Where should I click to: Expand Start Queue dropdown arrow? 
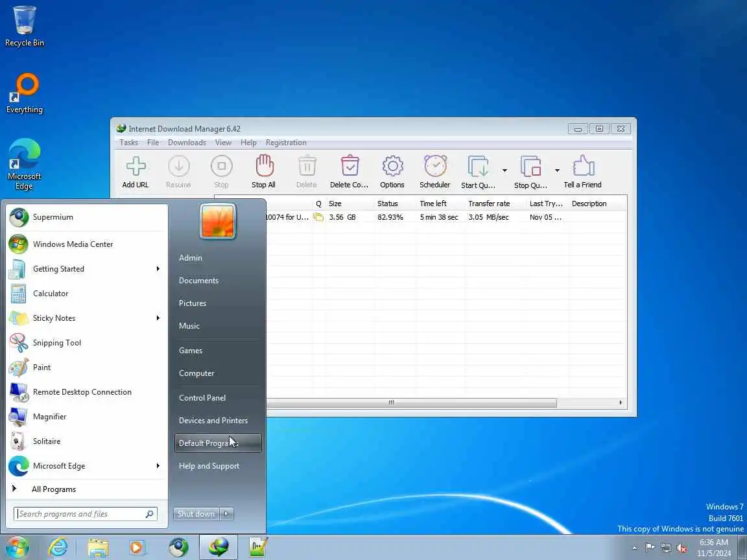(x=504, y=170)
